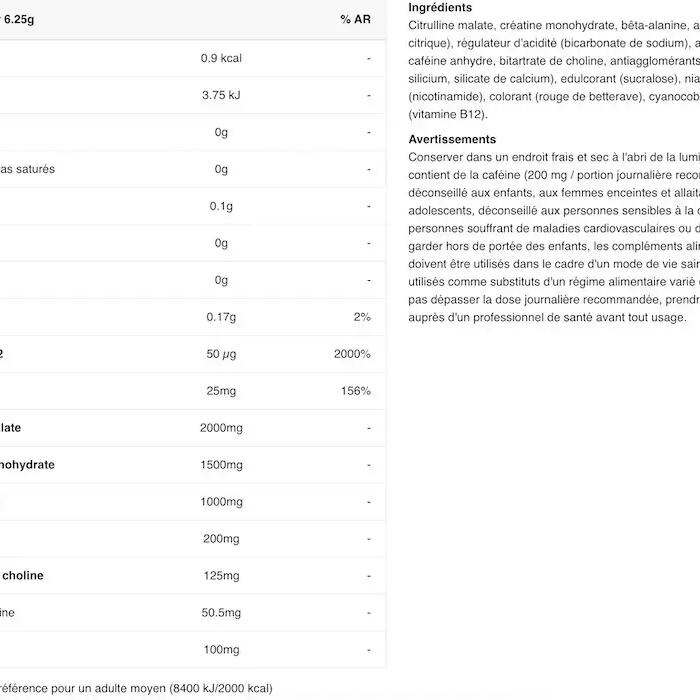Click the '0.17g' table value
700x700 pixels.
click(221, 317)
